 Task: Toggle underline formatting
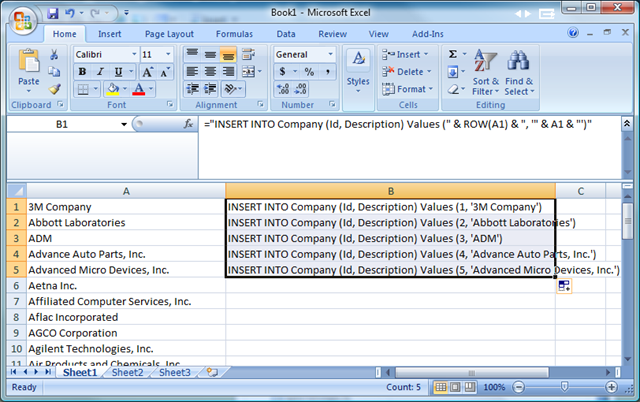[118, 72]
